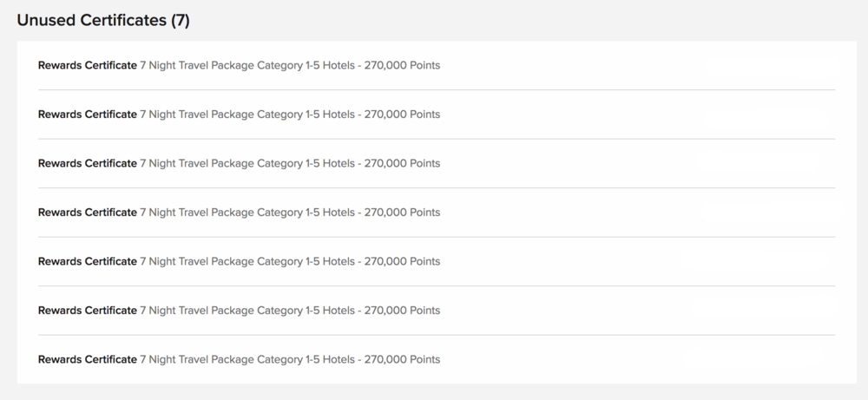The image size is (868, 400).
Task: Click the third Rewards Certificate bold label
Action: 87,163
